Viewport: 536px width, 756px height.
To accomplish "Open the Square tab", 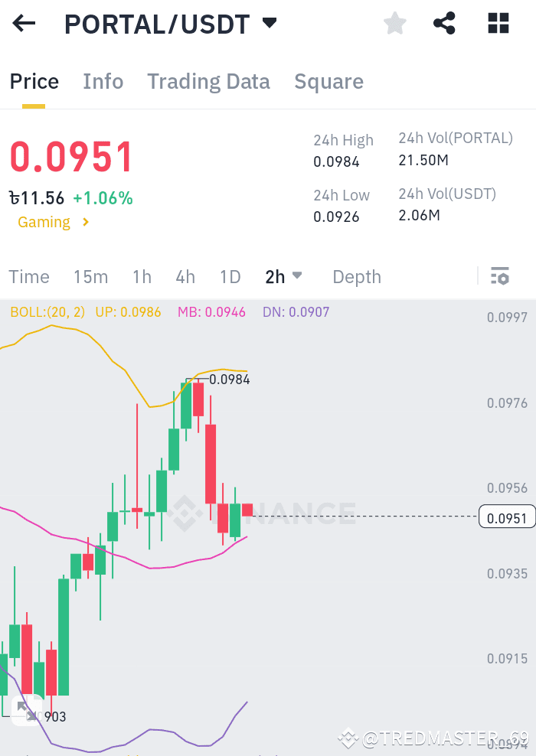I will 328,81.
